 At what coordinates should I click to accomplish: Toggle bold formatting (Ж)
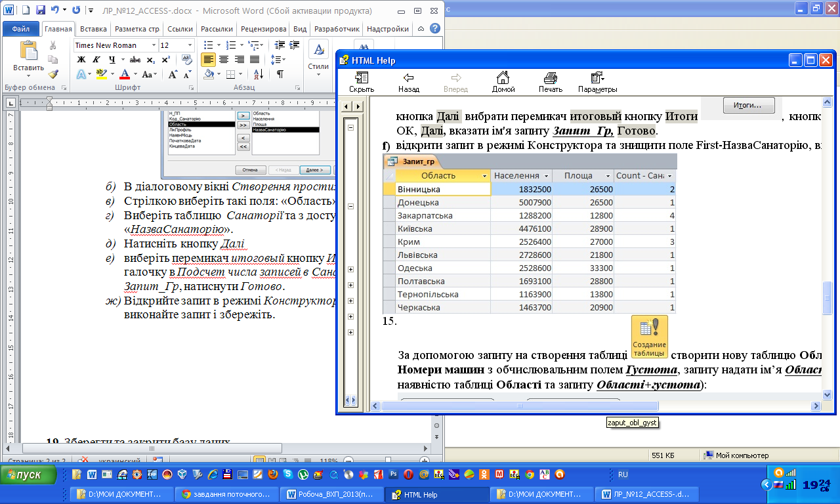point(81,60)
